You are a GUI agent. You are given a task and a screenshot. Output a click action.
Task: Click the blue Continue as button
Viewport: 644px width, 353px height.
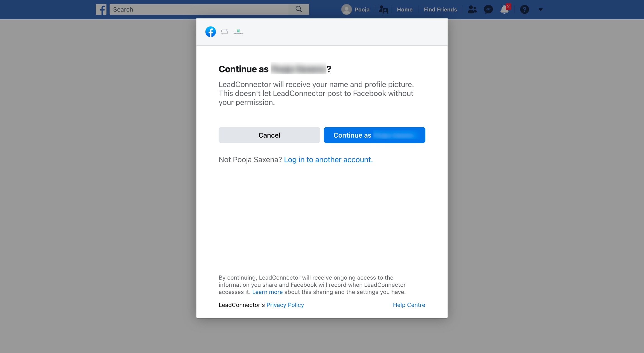tap(374, 135)
